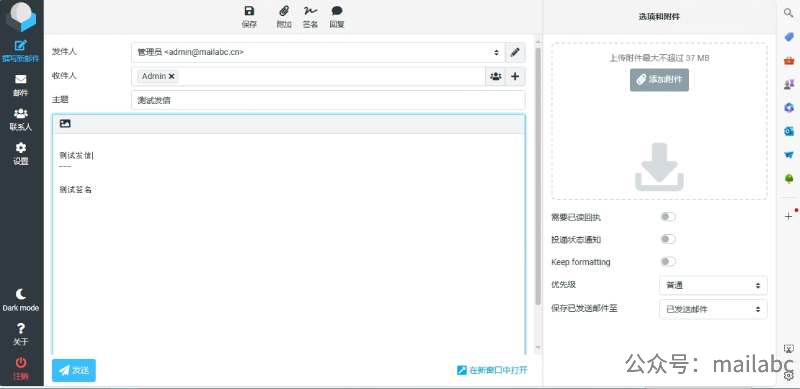
Task: Open the Outlook icon in browser sidebar
Action: [x=789, y=131]
